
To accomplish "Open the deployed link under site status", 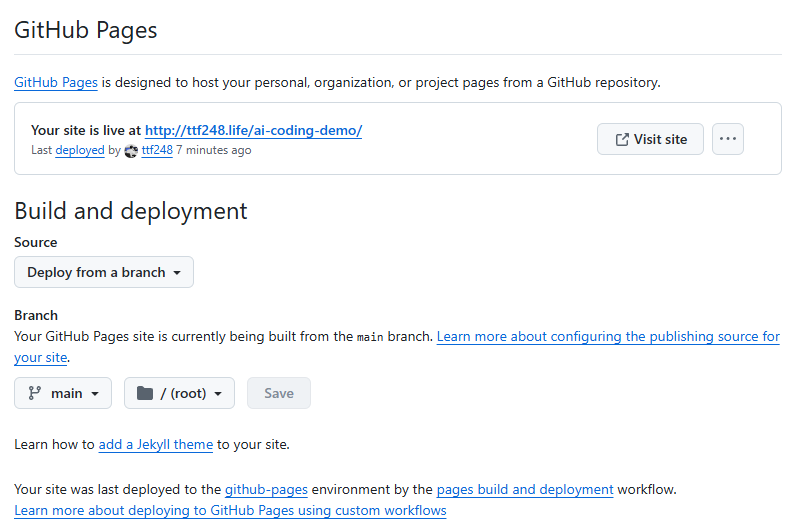I will point(80,150).
